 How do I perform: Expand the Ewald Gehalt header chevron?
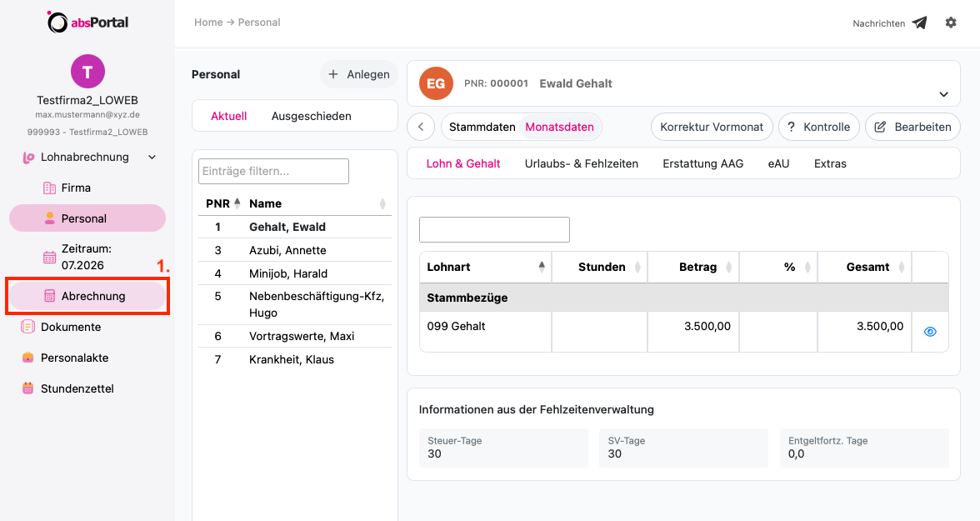tap(943, 94)
